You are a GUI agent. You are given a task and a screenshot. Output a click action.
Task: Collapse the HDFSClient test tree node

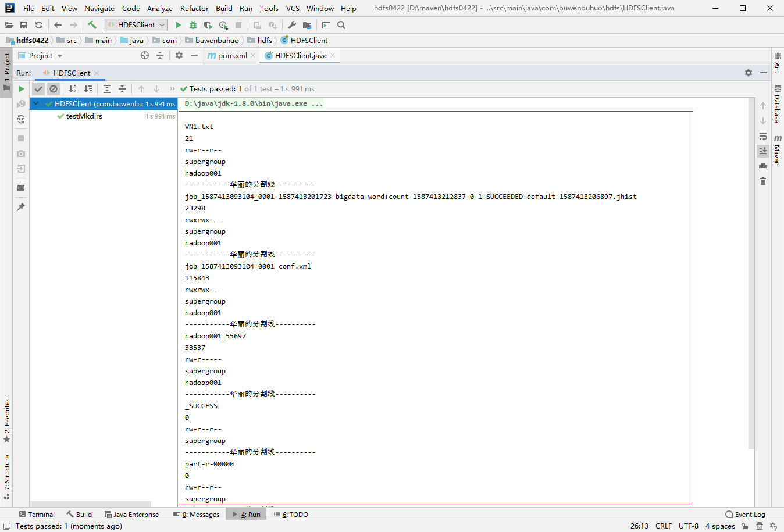(36, 103)
